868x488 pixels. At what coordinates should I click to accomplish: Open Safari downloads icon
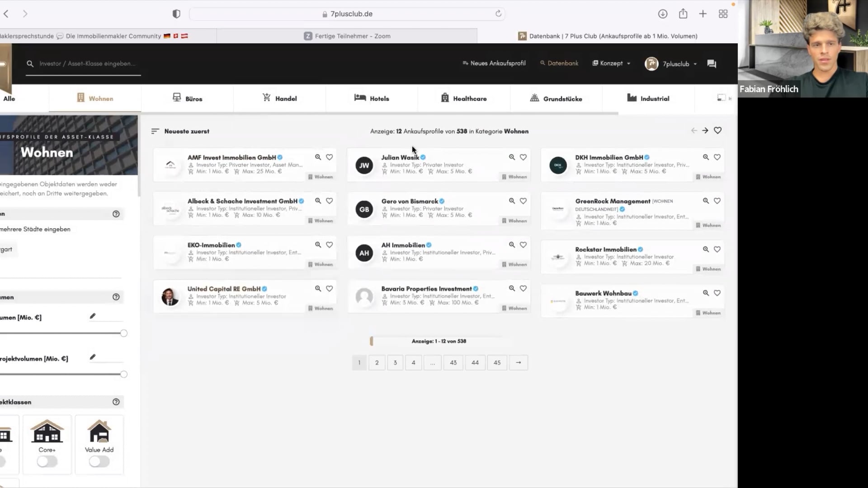click(663, 14)
